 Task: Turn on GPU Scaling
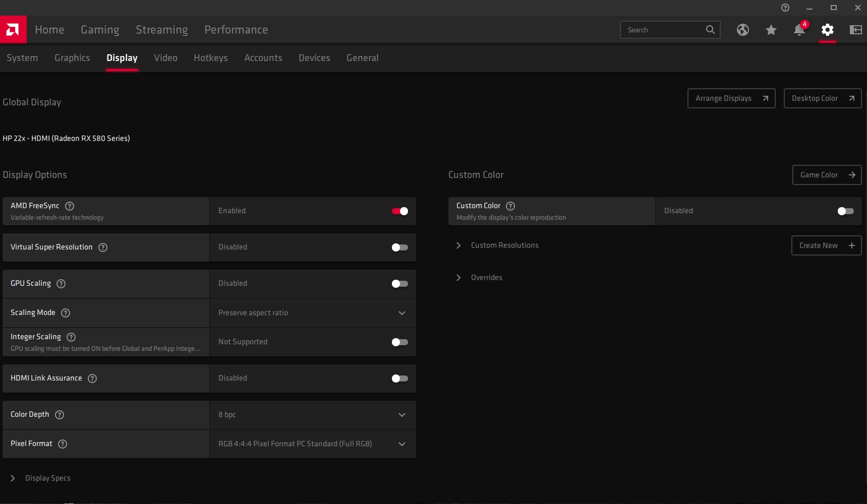399,284
